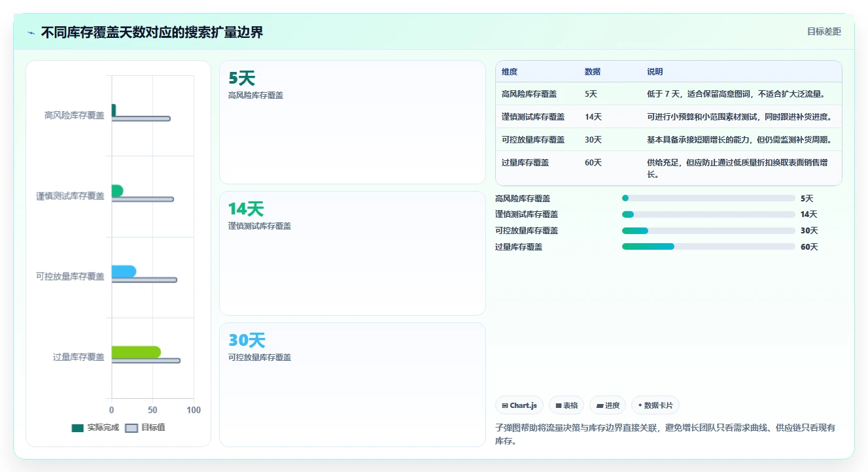This screenshot has width=868, height=472.
Task: Click the dashboard title 不同库存覆盖天数对应的搜索扩量边界
Action: tap(152, 33)
